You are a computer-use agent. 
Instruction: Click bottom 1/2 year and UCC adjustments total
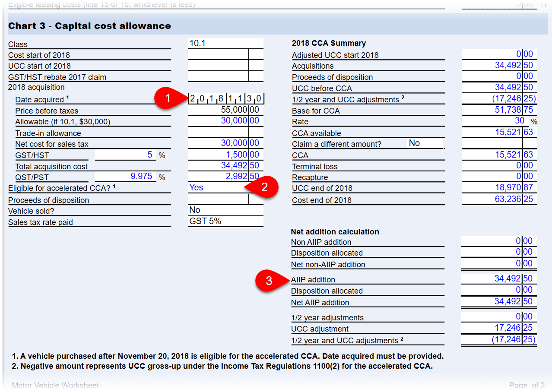(499, 340)
